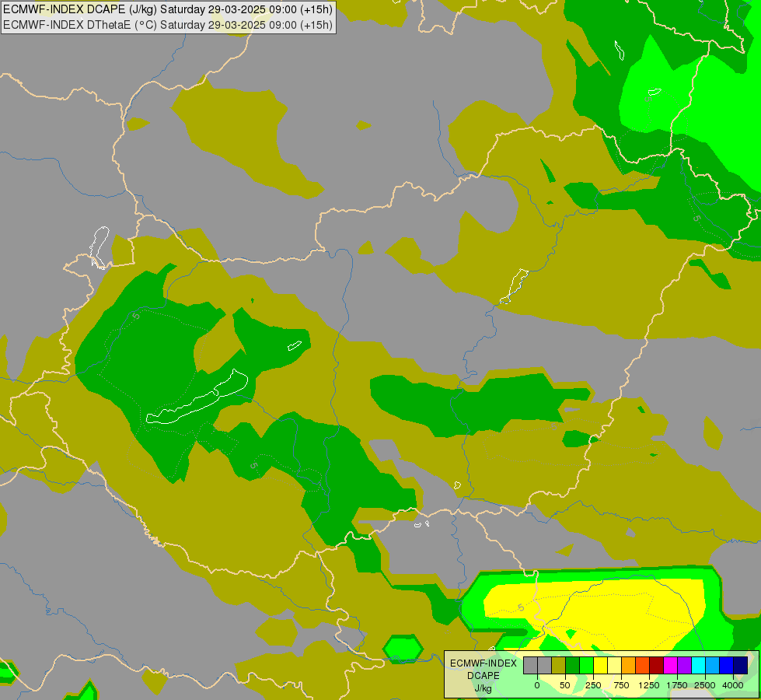The image size is (761, 700).
Task: Pick the bright green legend swatch
Action: [586, 665]
